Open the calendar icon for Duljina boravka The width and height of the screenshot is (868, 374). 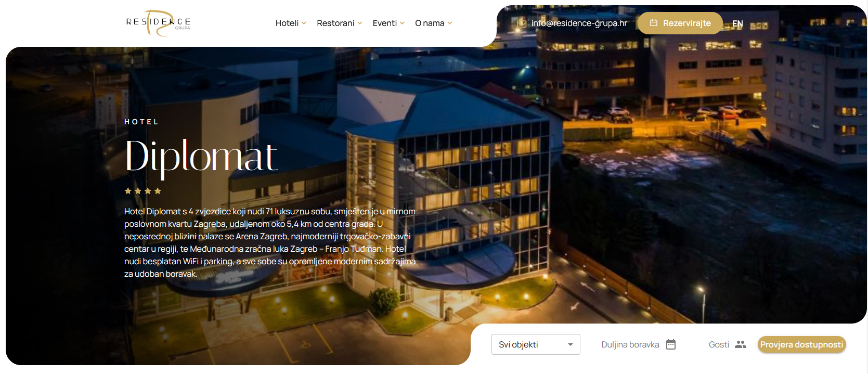click(671, 344)
